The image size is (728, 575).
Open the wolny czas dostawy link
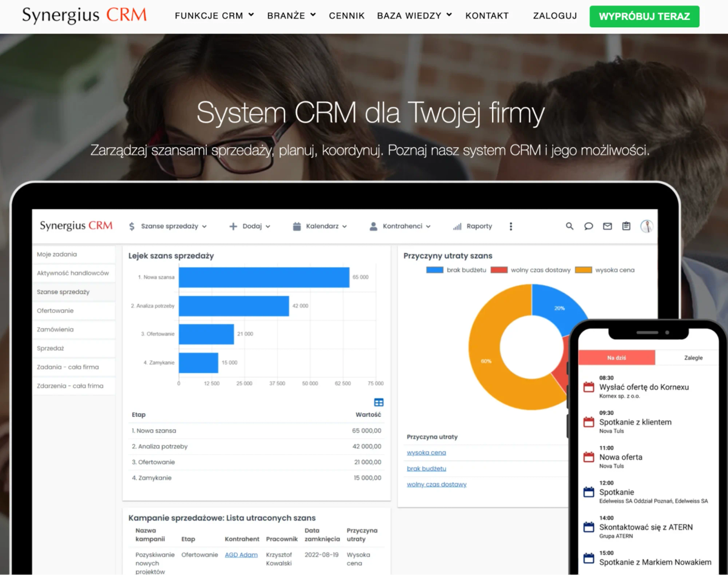point(437,484)
